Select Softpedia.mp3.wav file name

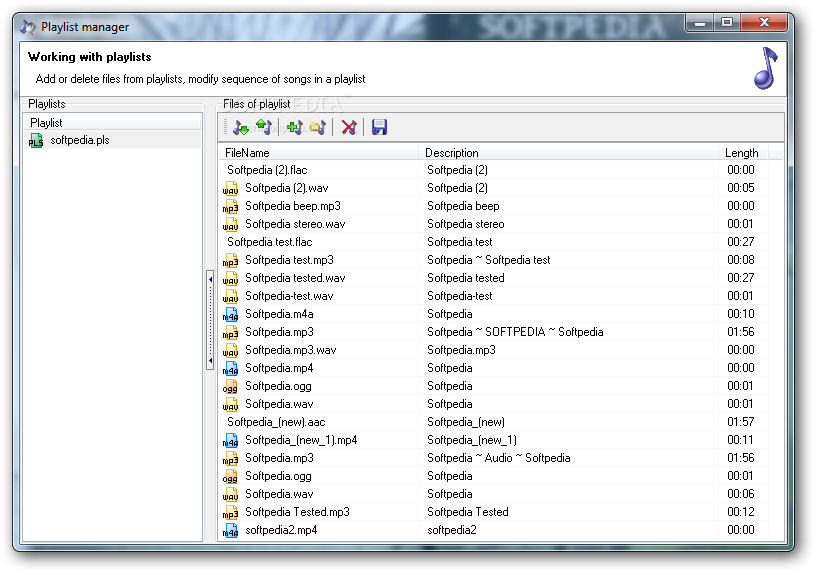click(x=291, y=350)
